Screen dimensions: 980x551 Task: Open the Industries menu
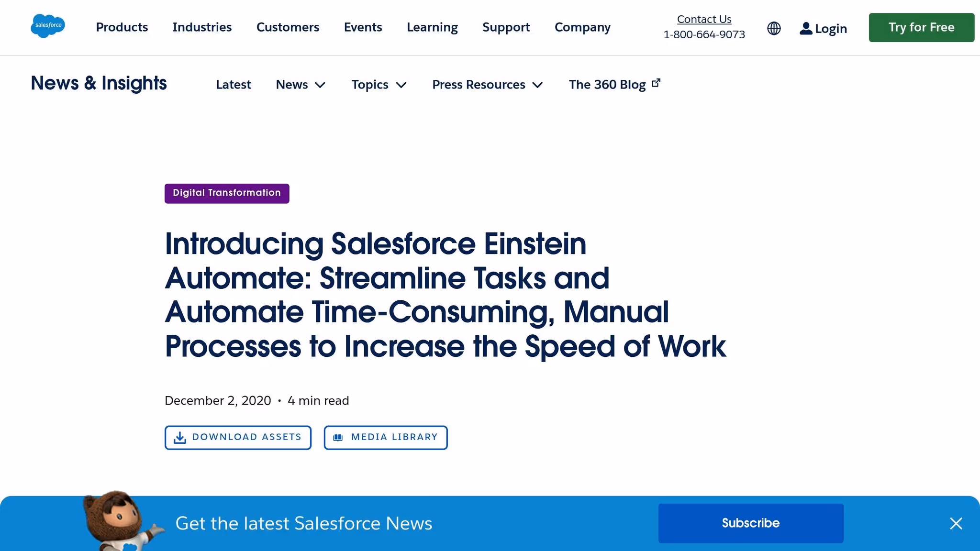(202, 27)
